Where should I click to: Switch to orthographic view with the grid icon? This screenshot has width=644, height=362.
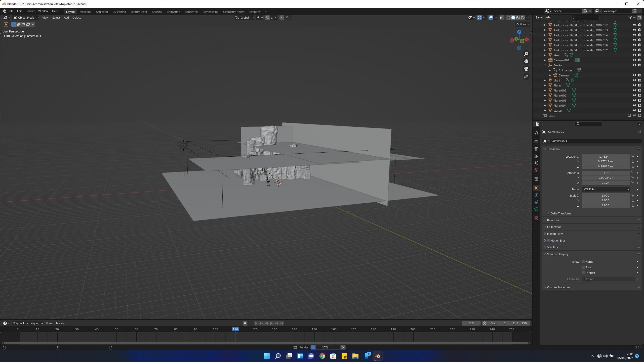[526, 77]
